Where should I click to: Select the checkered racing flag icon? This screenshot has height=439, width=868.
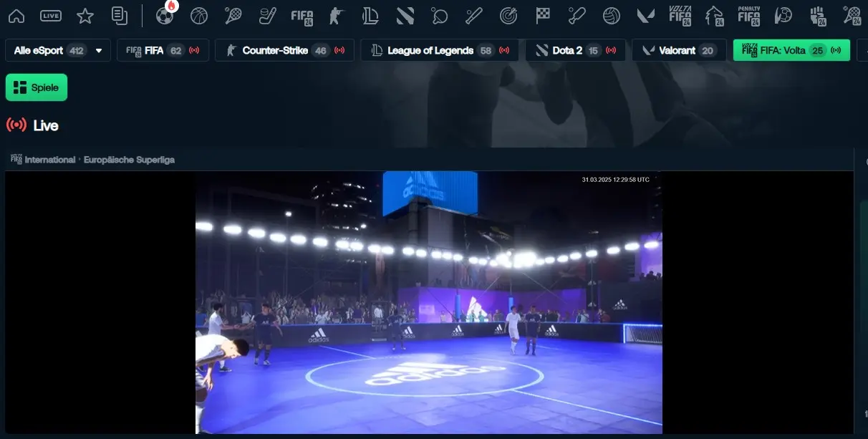(x=543, y=15)
